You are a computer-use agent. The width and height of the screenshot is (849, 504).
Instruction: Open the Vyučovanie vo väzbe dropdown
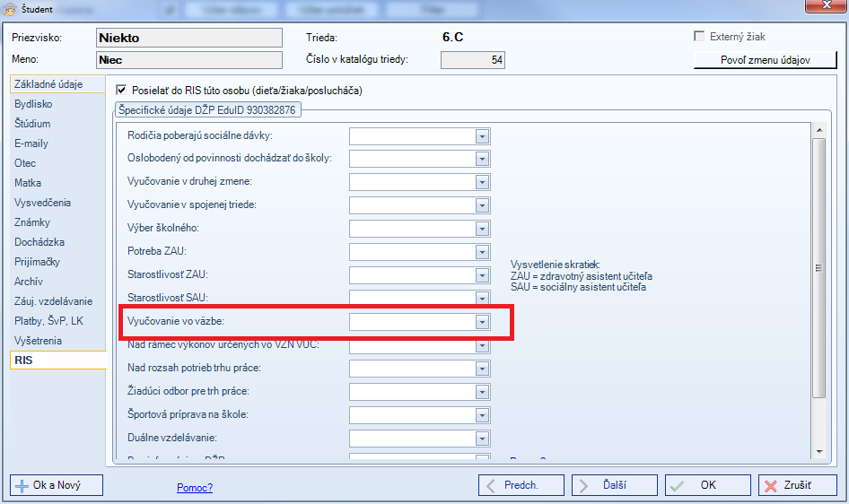point(482,321)
